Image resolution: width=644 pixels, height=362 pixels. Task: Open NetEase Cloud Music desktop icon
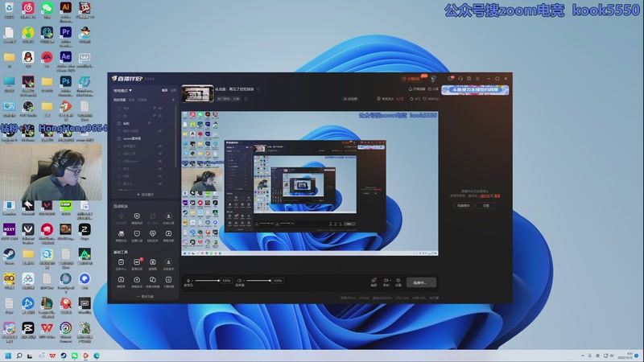click(28, 8)
